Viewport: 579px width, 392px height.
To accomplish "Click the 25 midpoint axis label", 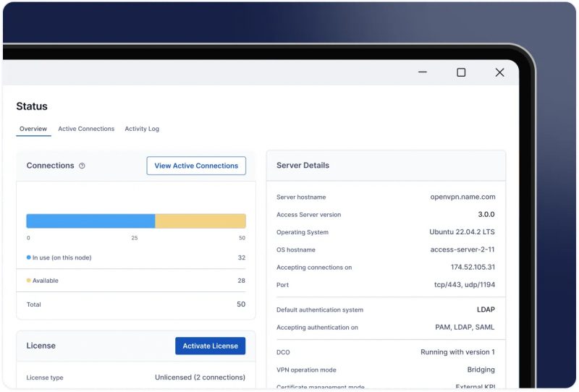I will [x=135, y=238].
